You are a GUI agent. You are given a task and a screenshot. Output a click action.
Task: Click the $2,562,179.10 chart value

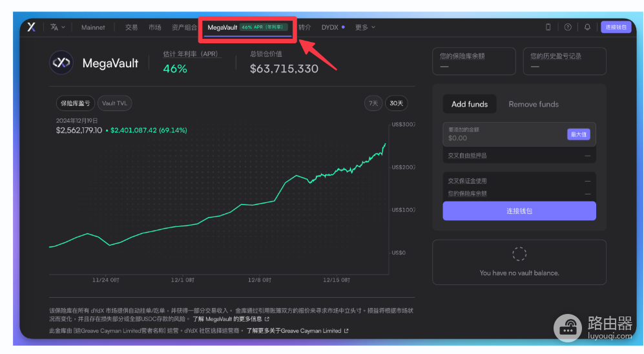79,130
